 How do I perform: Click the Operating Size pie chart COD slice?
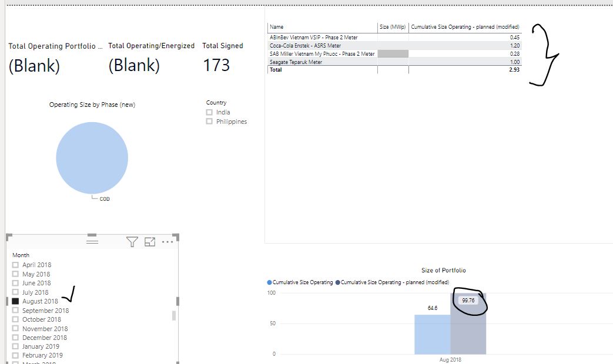[x=92, y=158]
